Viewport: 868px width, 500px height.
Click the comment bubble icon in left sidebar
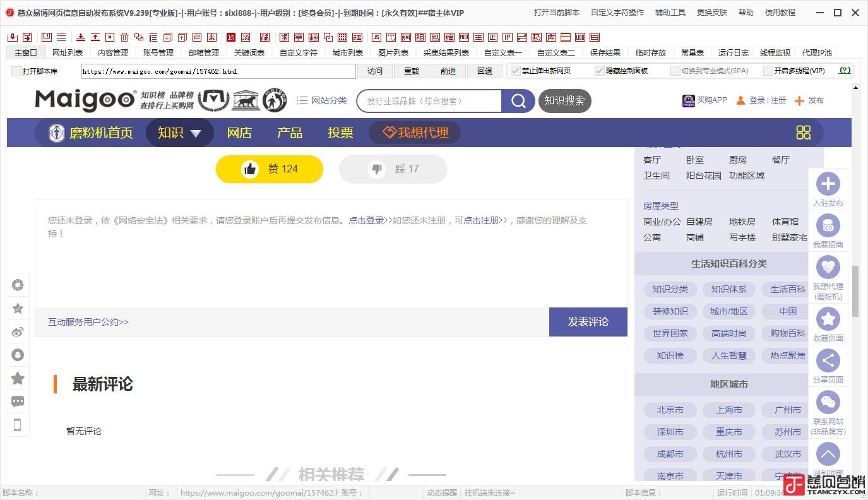(18, 402)
